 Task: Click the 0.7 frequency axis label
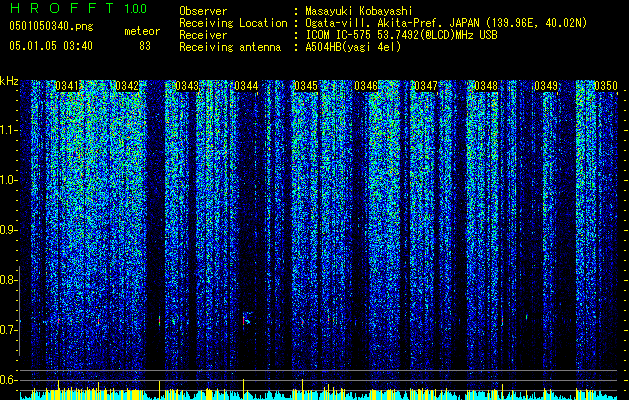pos(9,330)
